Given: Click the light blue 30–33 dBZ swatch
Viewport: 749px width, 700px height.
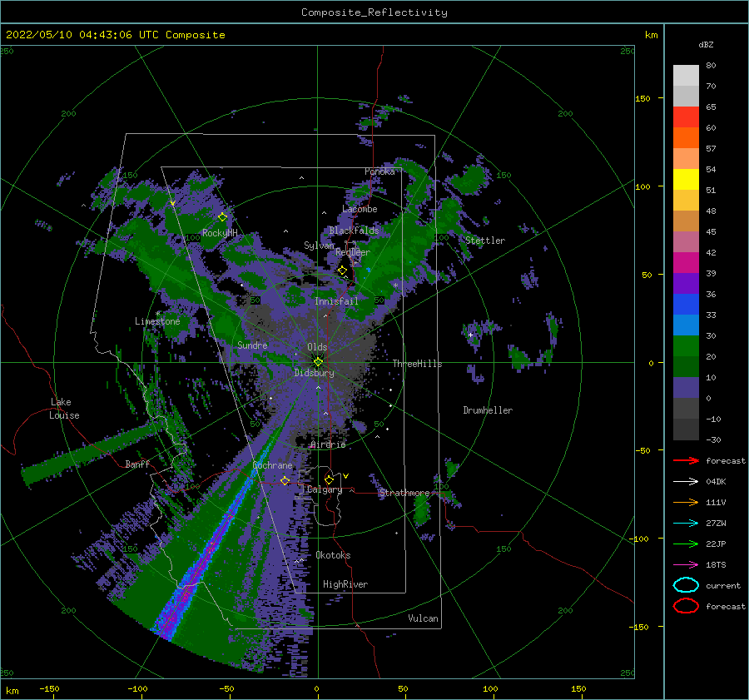Looking at the screenshot, I should [686, 325].
